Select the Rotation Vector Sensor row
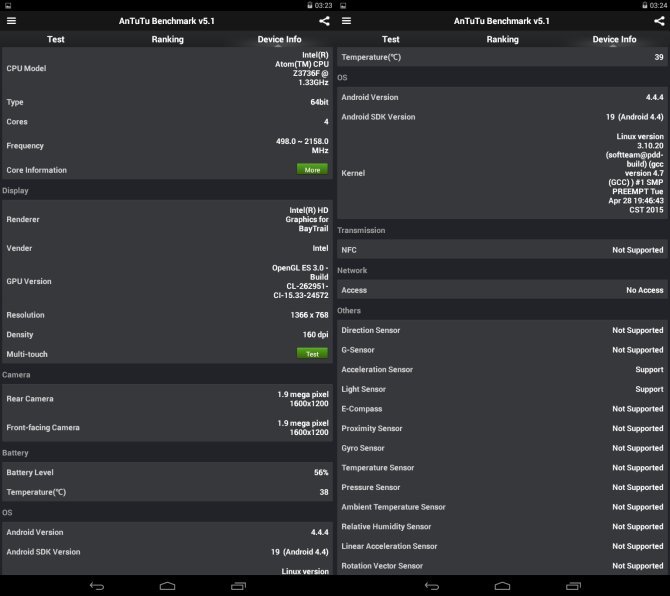The height and width of the screenshot is (596, 670). click(502, 566)
